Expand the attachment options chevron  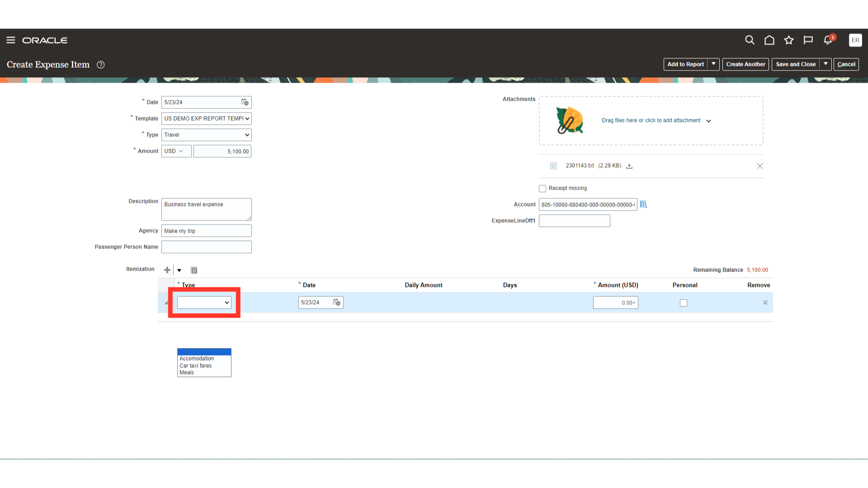click(x=708, y=121)
